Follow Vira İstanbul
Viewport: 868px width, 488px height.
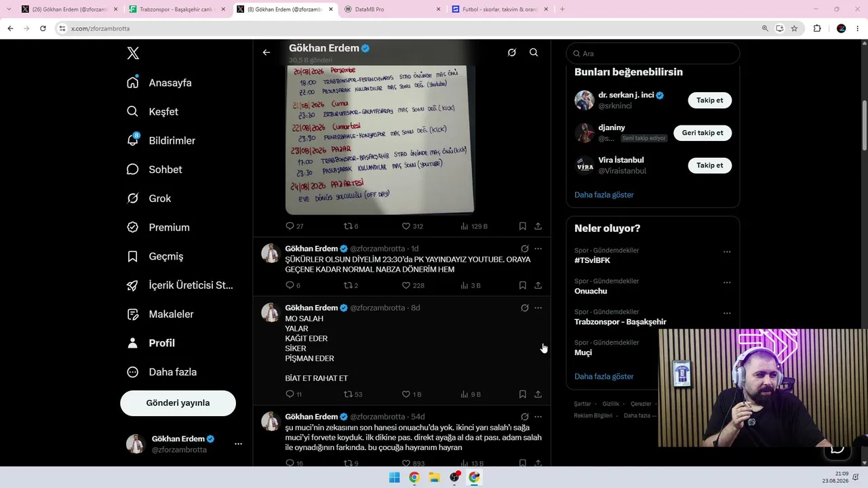(709, 165)
